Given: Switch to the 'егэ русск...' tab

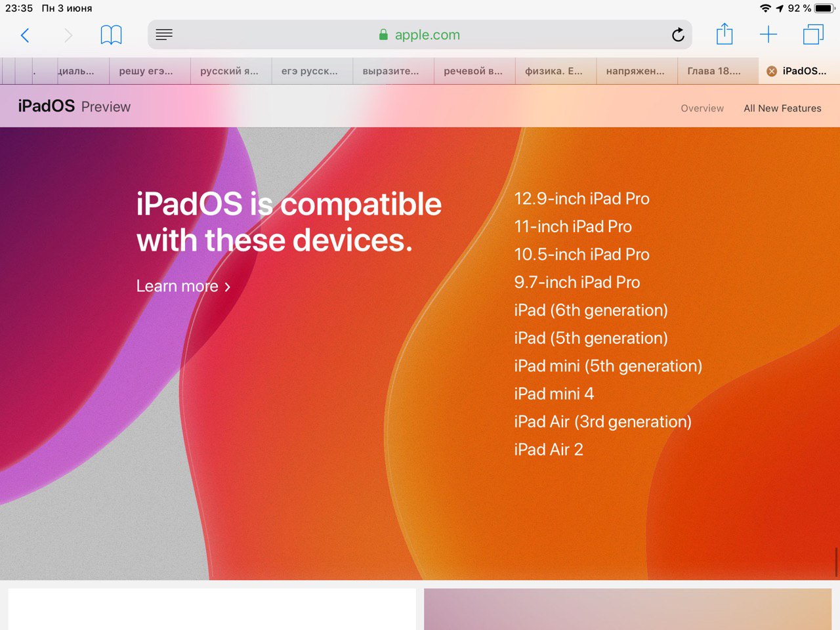Looking at the screenshot, I should click(312, 72).
